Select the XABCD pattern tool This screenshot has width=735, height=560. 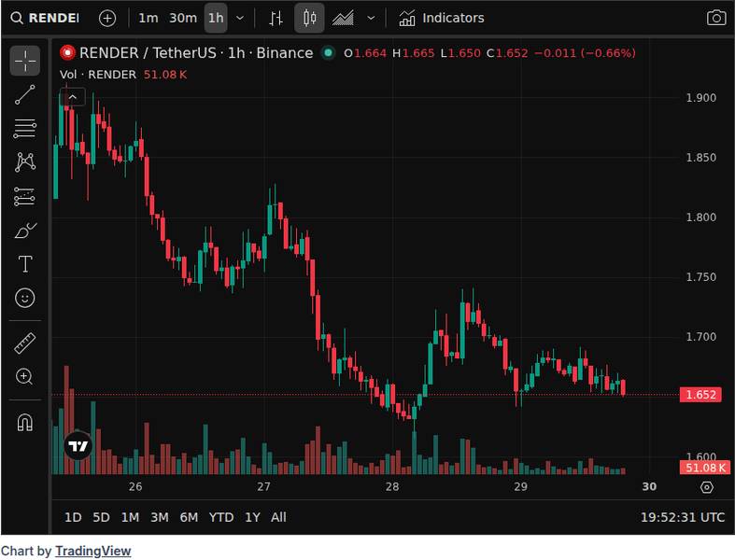point(25,162)
